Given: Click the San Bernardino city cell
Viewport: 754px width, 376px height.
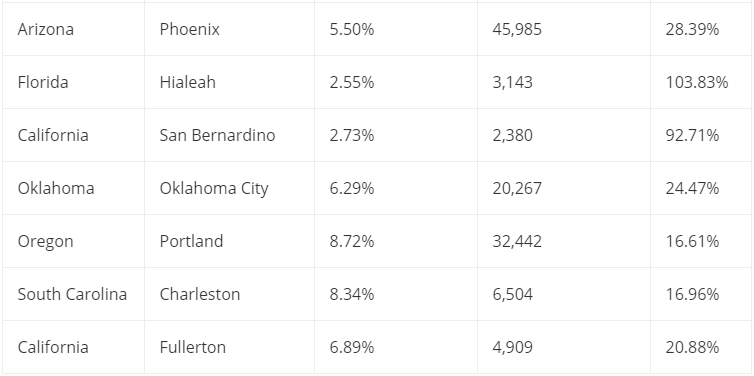Looking at the screenshot, I should pos(229,135).
